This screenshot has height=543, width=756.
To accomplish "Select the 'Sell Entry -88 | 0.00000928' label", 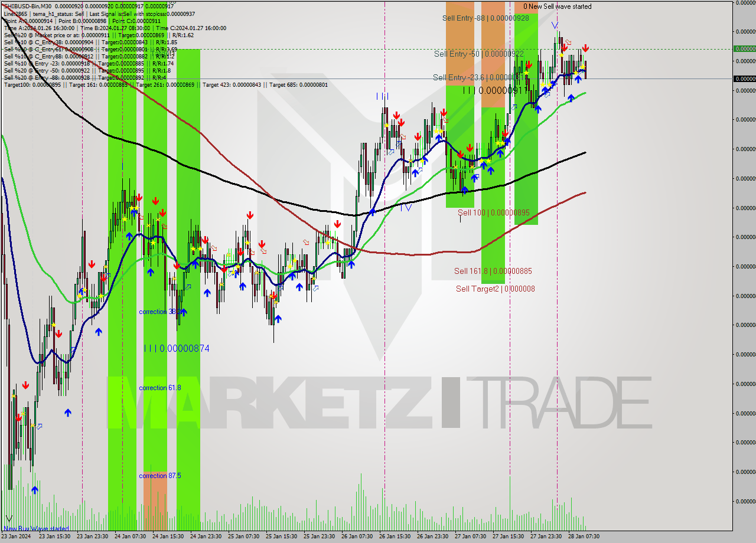I will tap(485, 18).
